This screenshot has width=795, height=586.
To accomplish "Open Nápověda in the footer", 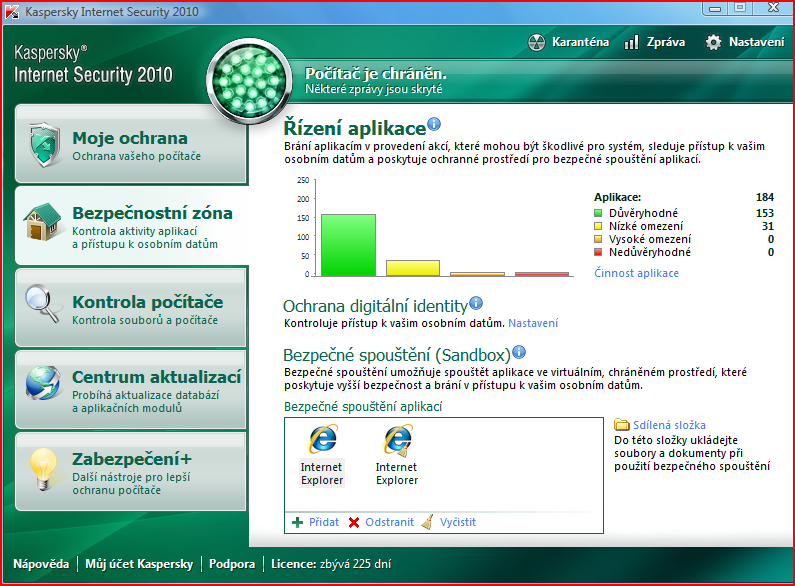I will [41, 564].
